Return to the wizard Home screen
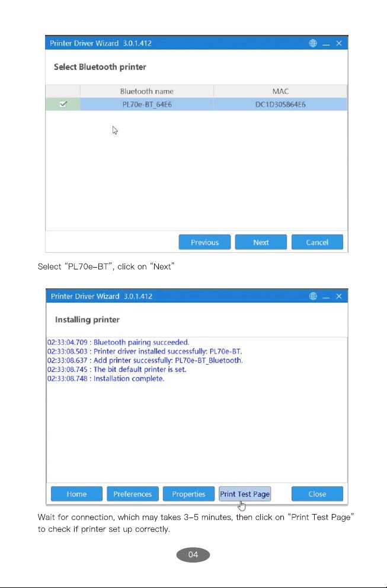This screenshot has height=588, width=387. pos(76,494)
